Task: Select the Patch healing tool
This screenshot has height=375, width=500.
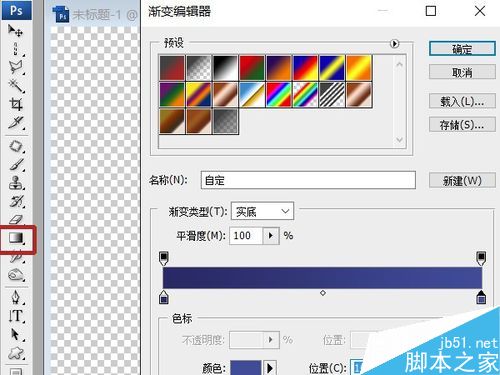Action: point(15,146)
